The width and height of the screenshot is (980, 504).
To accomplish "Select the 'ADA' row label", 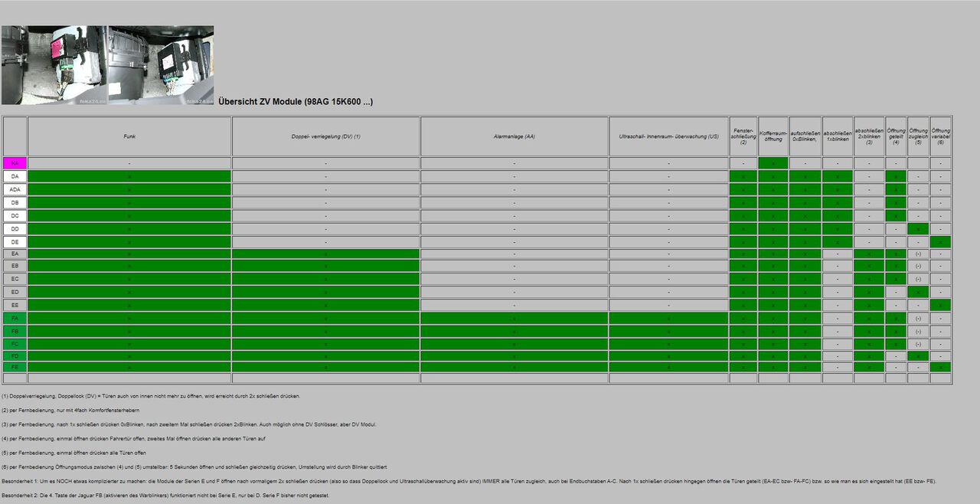I will 15,189.
